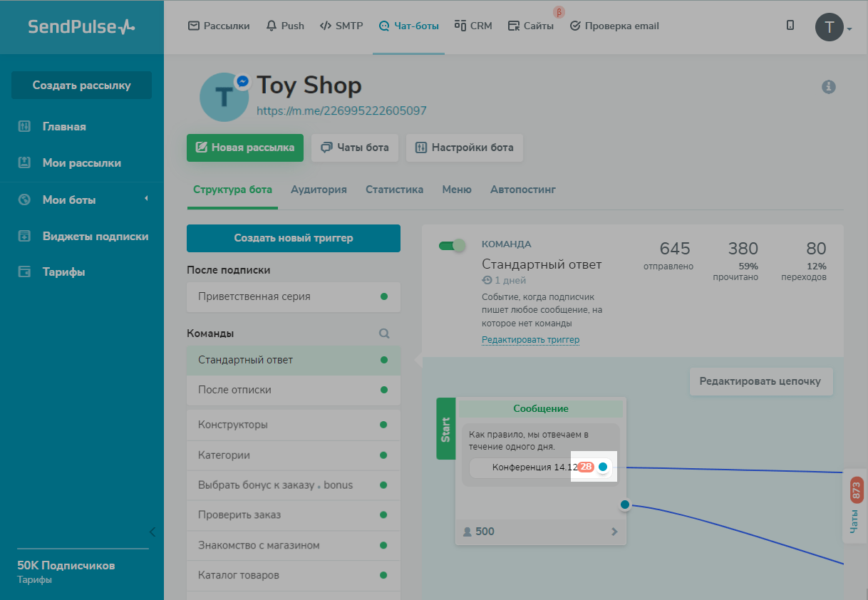
Task: Switch to Автопостинг tab
Action: [x=523, y=190]
